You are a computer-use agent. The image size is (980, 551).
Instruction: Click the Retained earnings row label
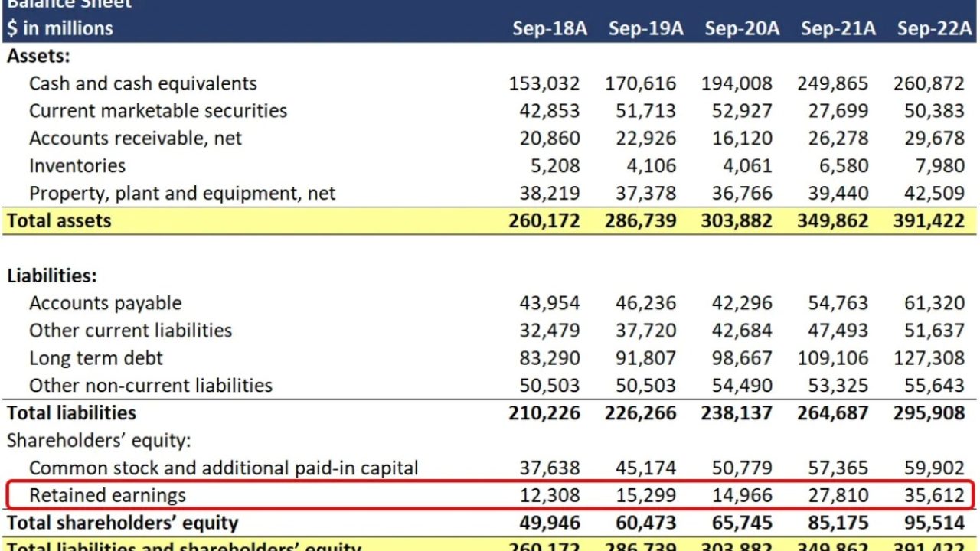tap(107, 495)
